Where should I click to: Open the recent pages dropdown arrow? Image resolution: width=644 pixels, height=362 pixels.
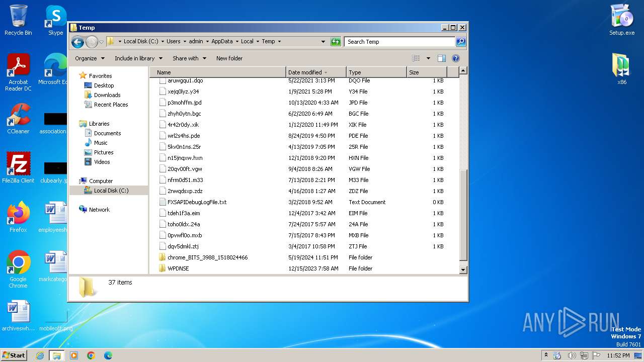(x=101, y=42)
